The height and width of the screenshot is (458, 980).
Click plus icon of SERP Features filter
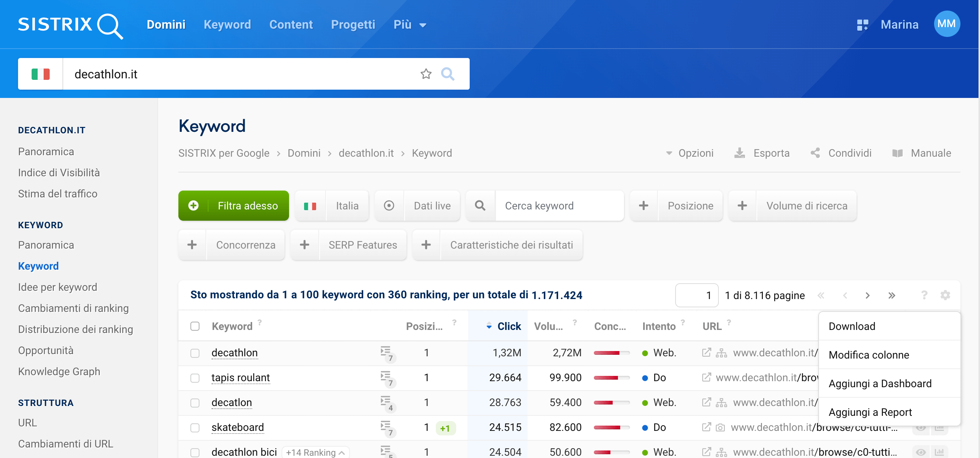tap(304, 245)
